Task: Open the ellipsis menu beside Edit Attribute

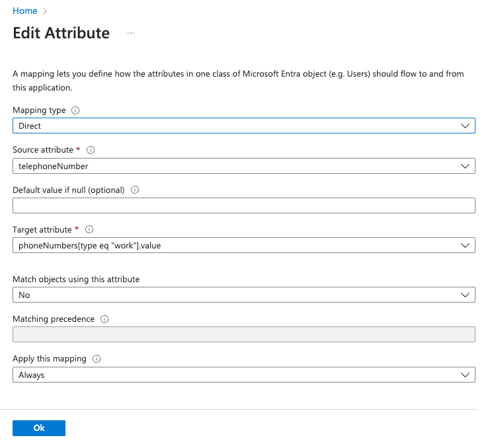Action: point(131,33)
